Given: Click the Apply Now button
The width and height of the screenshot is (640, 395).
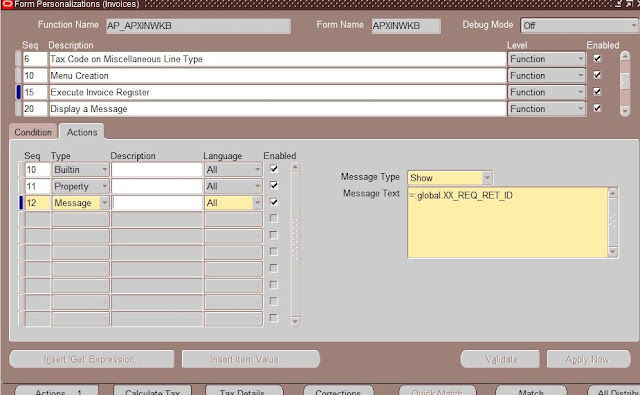Looking at the screenshot, I should (x=589, y=359).
